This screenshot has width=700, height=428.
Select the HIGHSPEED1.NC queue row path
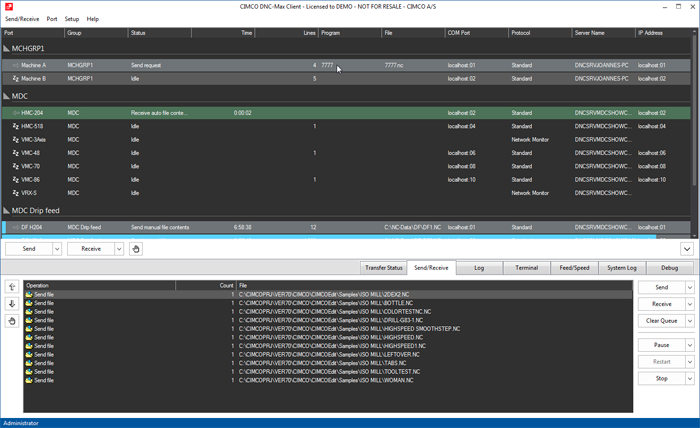click(x=332, y=346)
